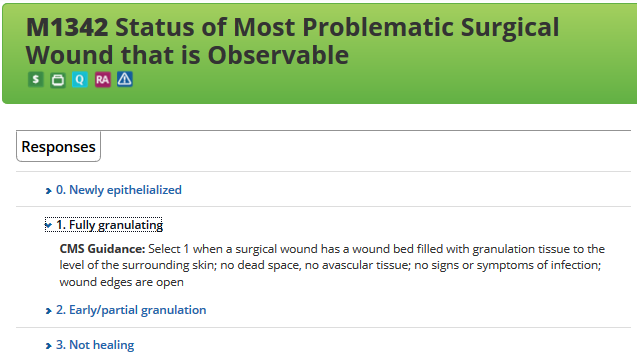Open response 3. Not healing

[95, 345]
